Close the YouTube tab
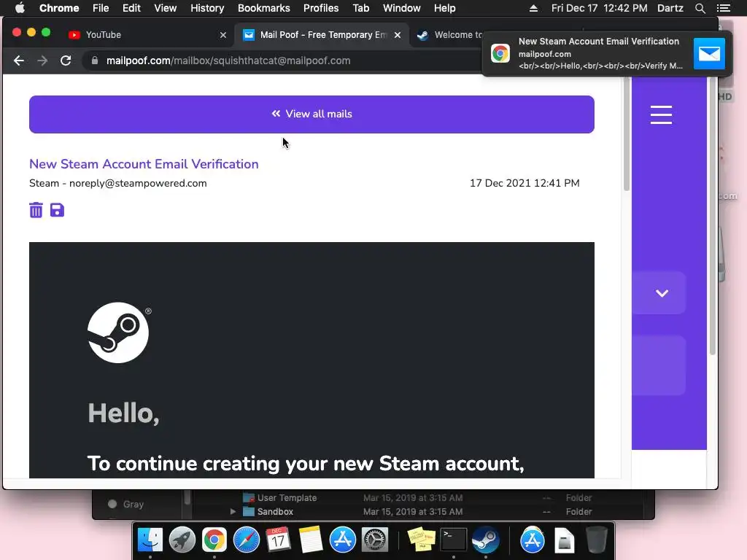 point(223,35)
